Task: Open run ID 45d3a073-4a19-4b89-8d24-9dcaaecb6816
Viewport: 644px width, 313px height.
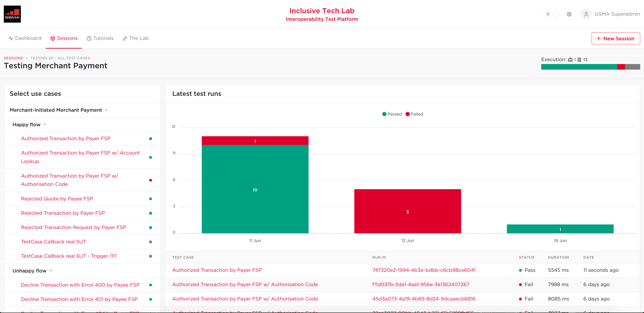Action: coord(424,299)
